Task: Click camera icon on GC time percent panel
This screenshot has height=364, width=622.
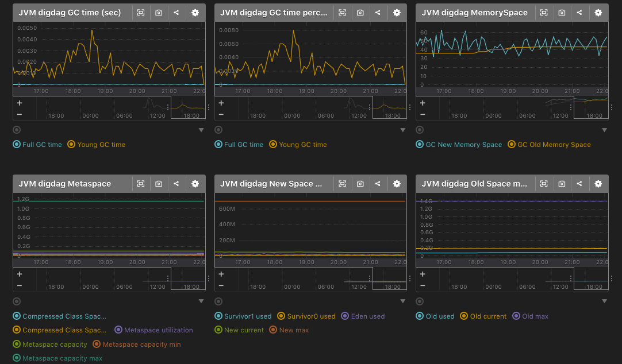Action: [x=360, y=13]
